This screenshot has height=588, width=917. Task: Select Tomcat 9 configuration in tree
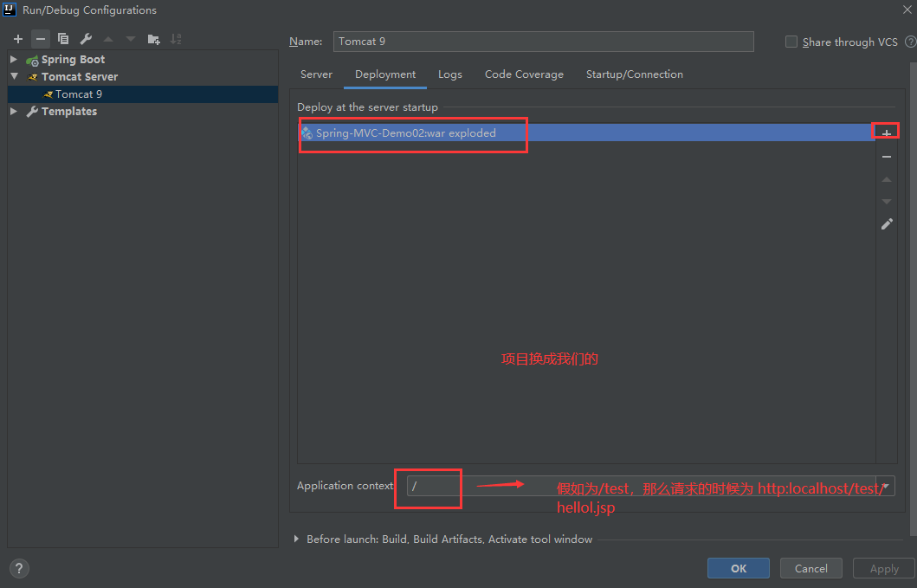point(143,94)
